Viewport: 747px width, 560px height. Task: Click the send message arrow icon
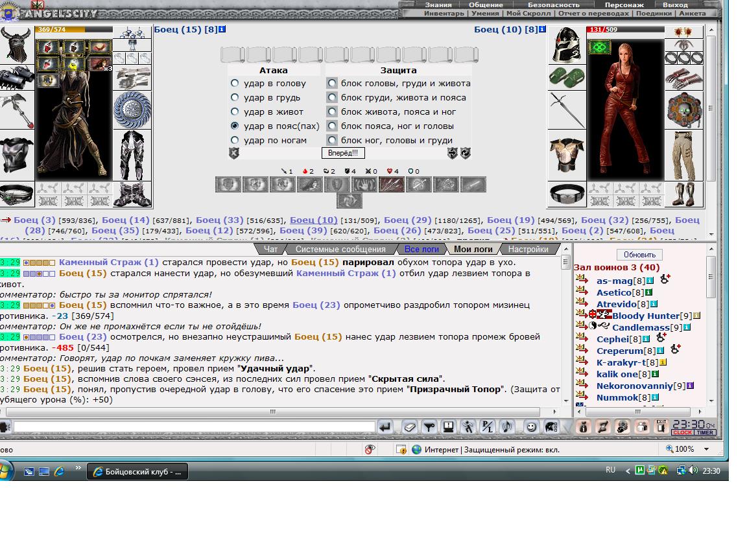pos(385,426)
